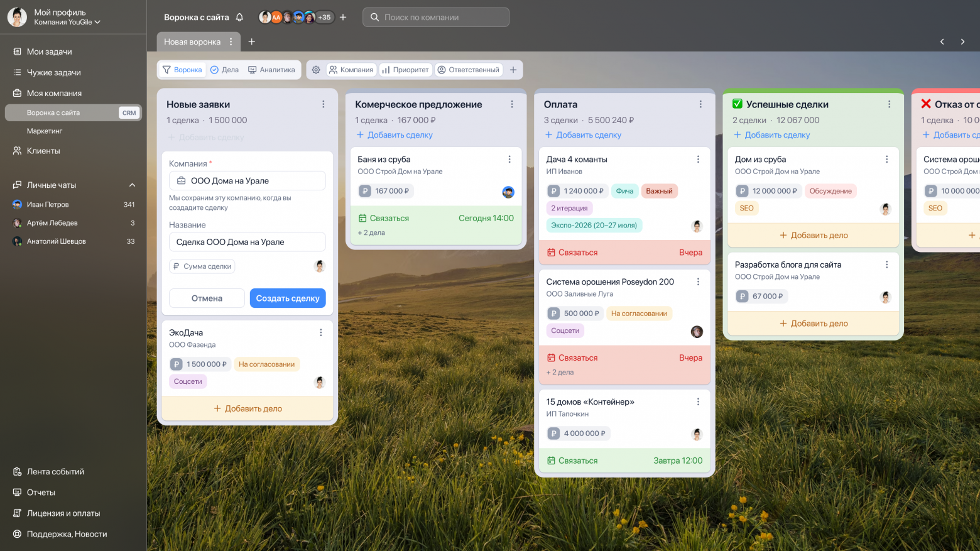This screenshot has height=551, width=980.
Task: Click next arrow to scroll boards right
Action: [x=962, y=41]
